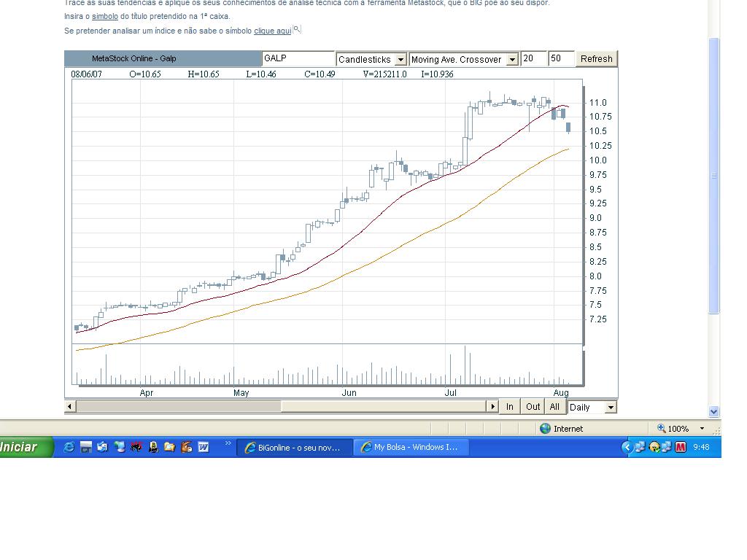Switch to My Bolsa taskbar window
747x560 pixels.
pos(411,447)
